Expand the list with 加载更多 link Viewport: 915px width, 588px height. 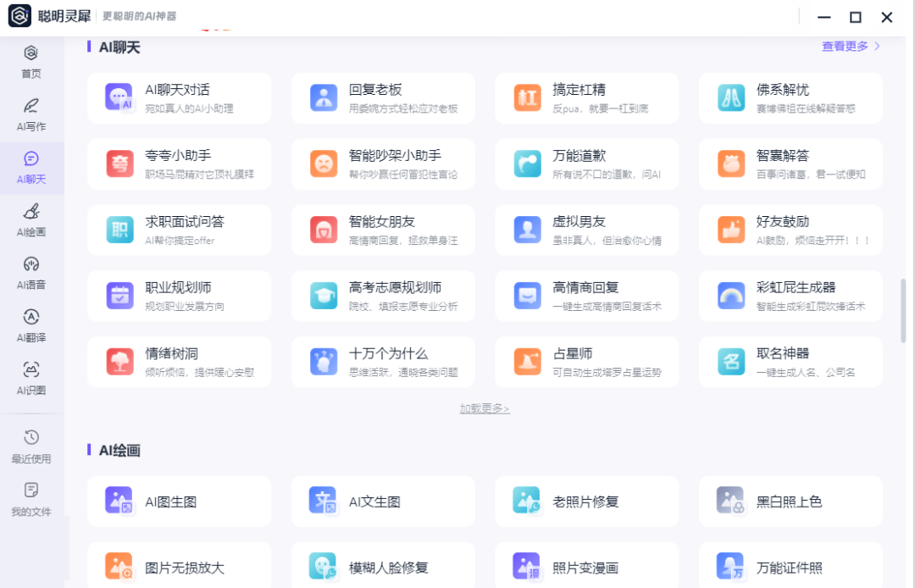pyautogui.click(x=485, y=408)
